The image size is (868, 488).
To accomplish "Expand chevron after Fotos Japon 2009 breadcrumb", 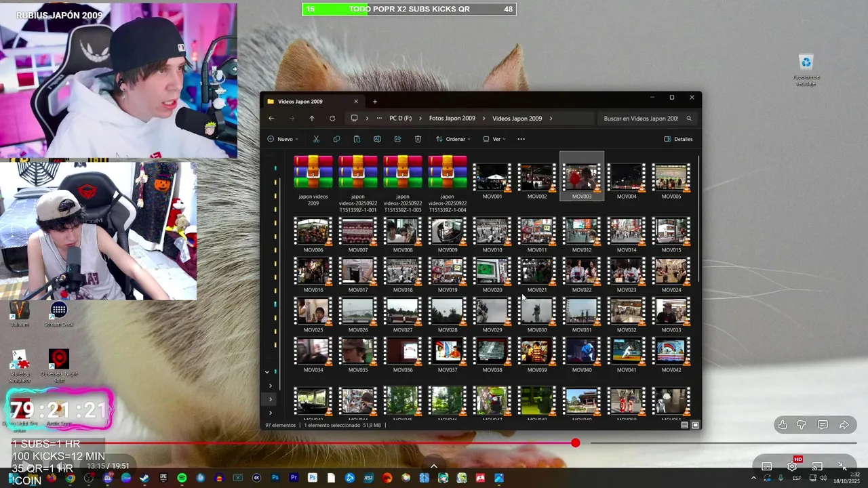I will point(484,118).
